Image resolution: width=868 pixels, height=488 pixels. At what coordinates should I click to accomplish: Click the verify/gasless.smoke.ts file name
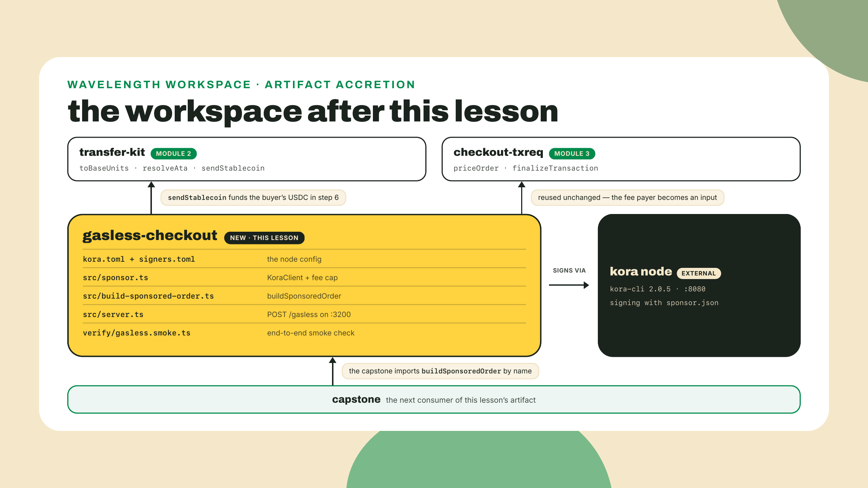tap(137, 333)
